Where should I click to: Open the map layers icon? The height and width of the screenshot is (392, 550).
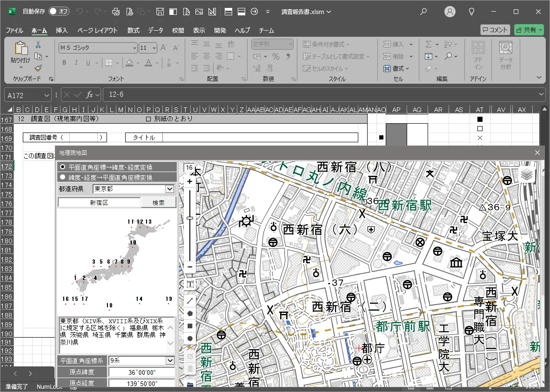tap(526, 174)
